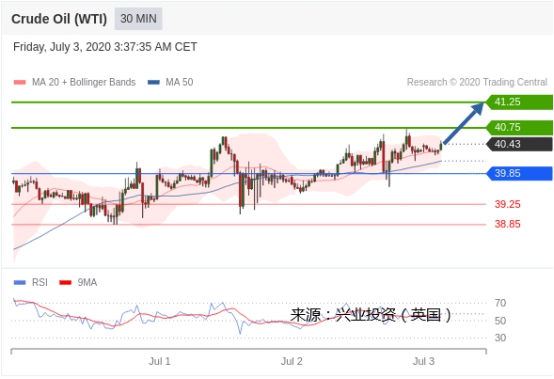Click the Jul 1 date marker
554x379 pixels.
tap(159, 361)
